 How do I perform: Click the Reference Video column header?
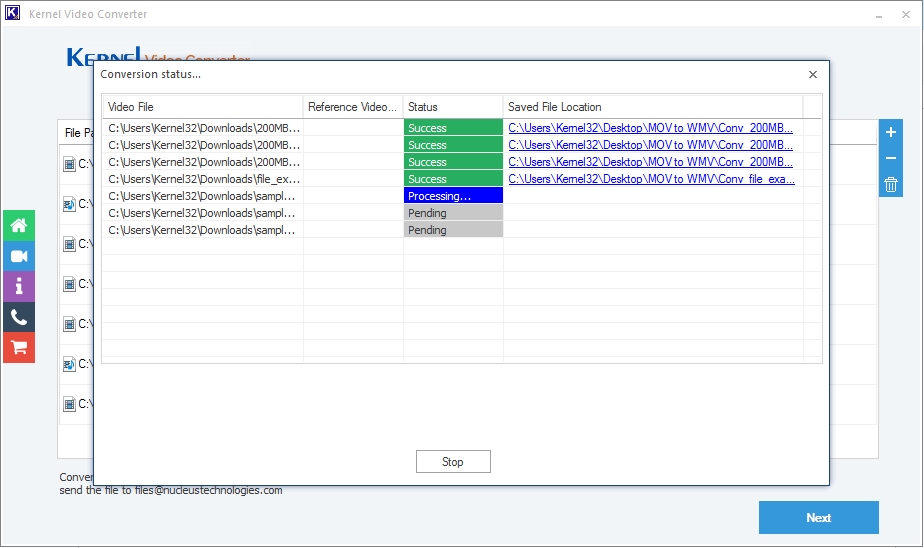353,107
